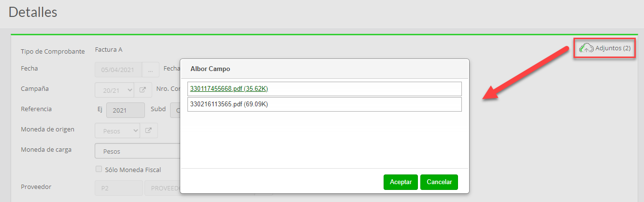
Task: Click the Aceptar button
Action: (401, 182)
